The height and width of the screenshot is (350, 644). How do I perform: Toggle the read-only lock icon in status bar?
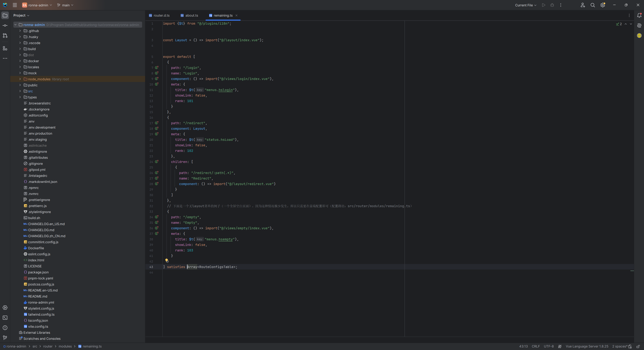638,346
